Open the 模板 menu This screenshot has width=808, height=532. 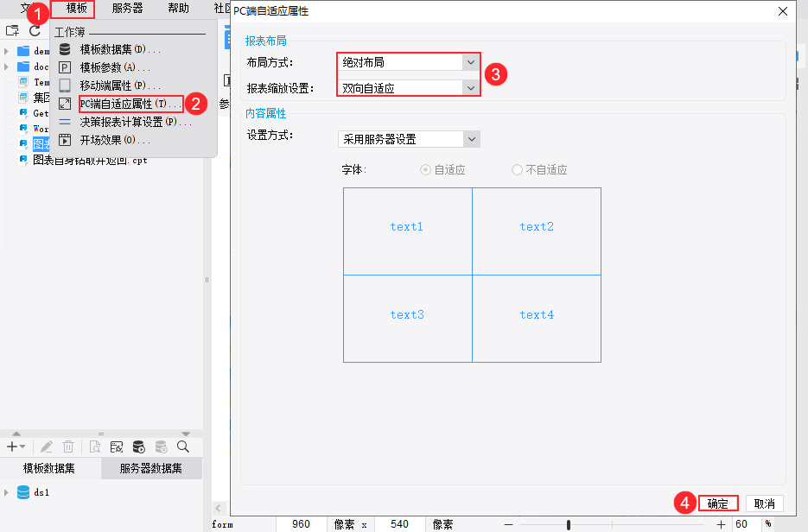pyautogui.click(x=76, y=9)
